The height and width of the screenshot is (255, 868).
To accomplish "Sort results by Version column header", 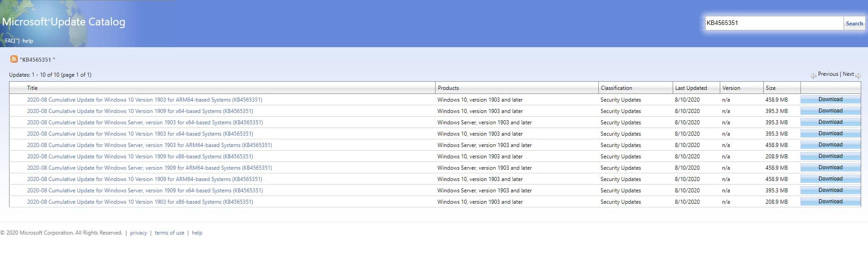I will click(x=731, y=88).
